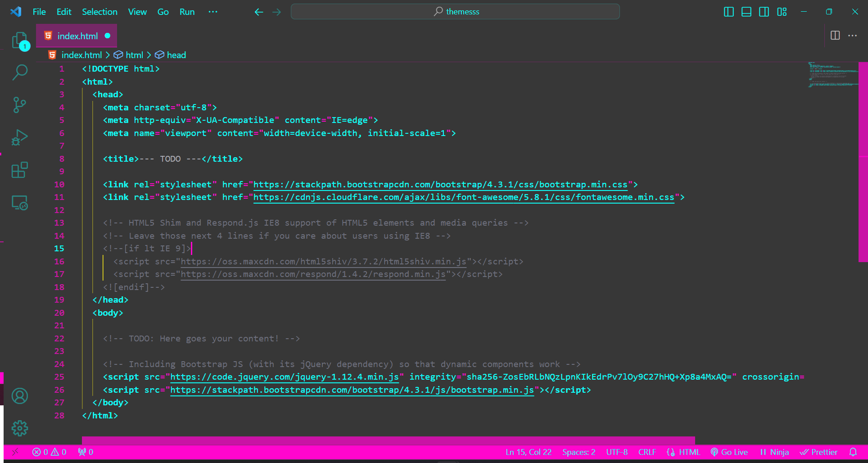
Task: Expand the hidden menus ellipsis
Action: [213, 12]
